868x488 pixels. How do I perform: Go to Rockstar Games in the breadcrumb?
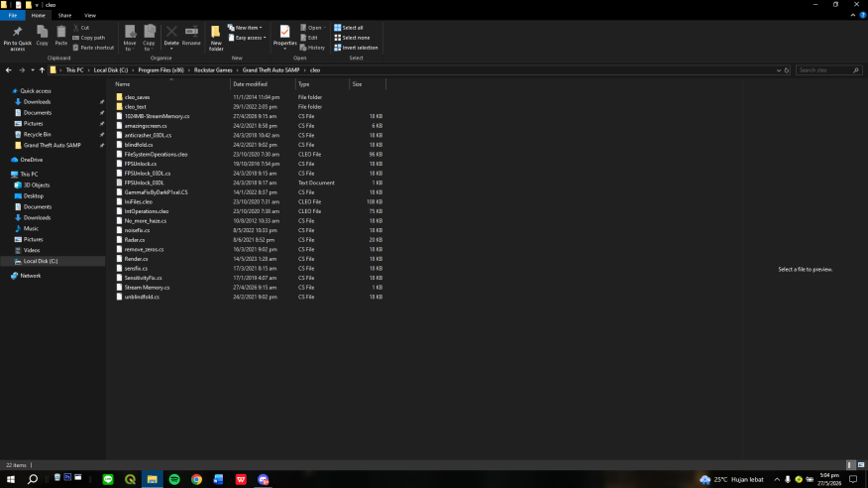point(213,70)
